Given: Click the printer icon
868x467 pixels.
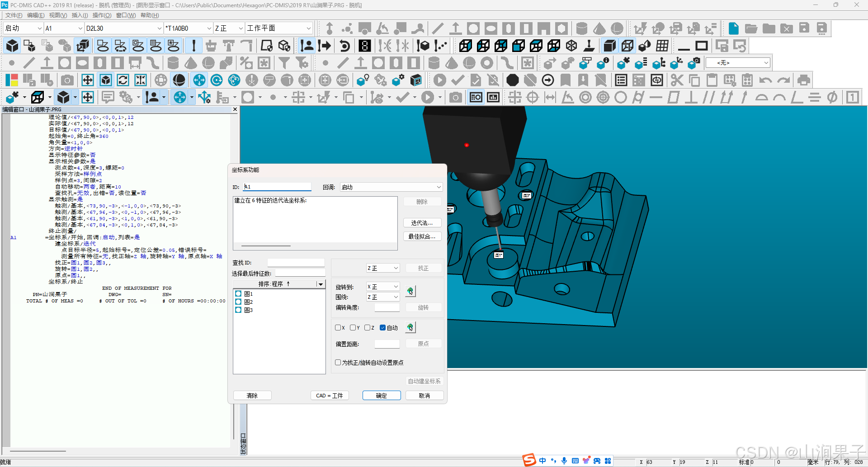Looking at the screenshot, I should (803, 80).
